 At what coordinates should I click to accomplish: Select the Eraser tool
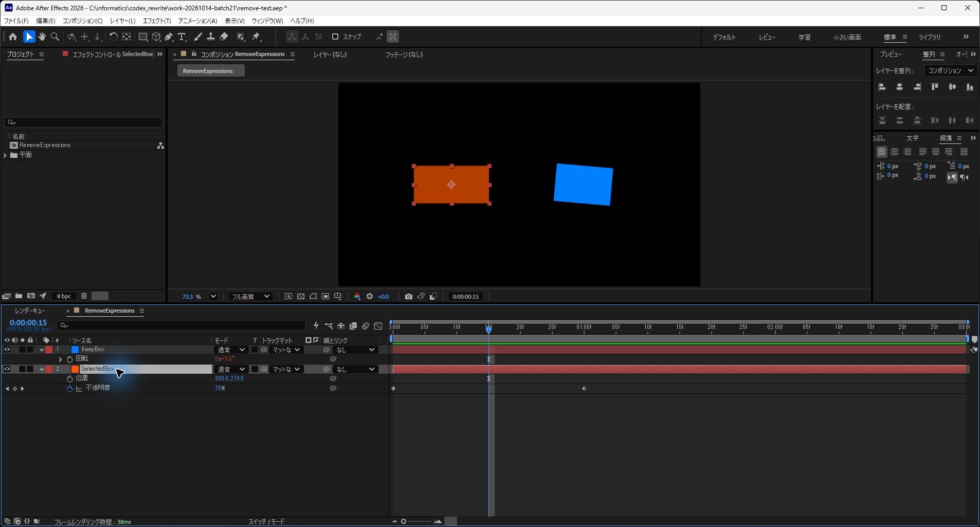224,37
